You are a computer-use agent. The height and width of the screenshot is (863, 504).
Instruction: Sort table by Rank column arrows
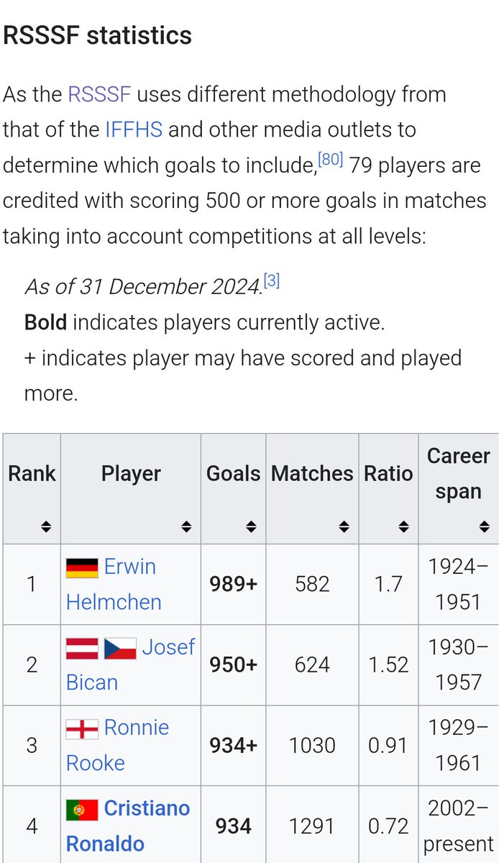(46, 527)
